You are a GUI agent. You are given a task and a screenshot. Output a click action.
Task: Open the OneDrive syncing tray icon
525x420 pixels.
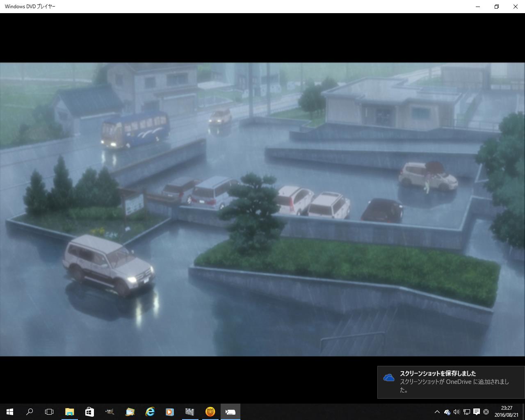coord(447,412)
